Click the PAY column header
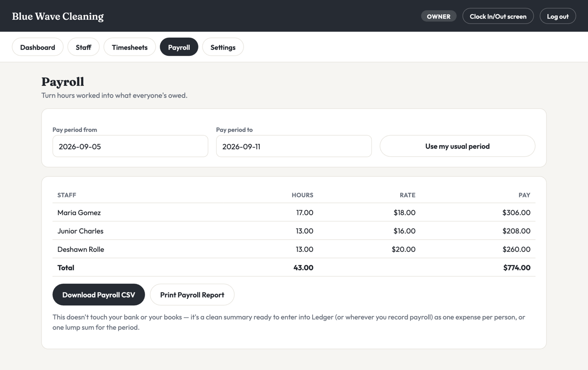 [x=524, y=195]
